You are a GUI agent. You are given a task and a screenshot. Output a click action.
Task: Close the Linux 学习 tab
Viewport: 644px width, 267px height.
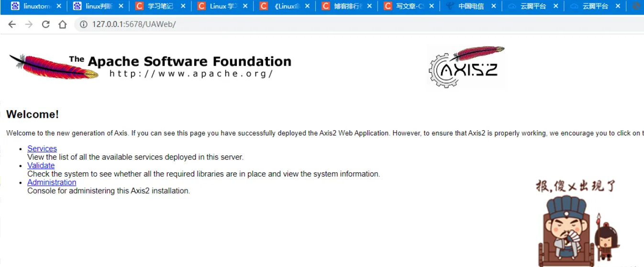(x=245, y=6)
